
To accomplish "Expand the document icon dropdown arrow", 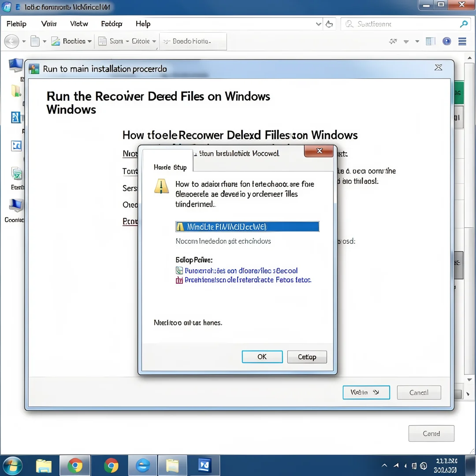I will 45,41.
